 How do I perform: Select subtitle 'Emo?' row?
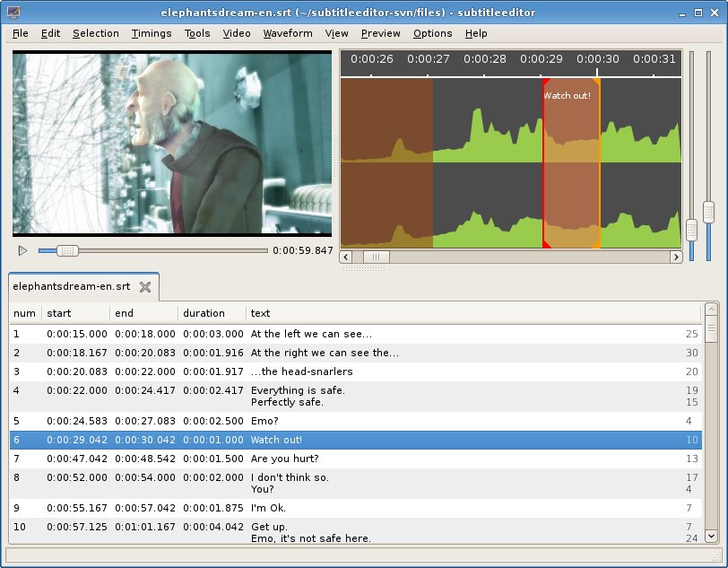(x=356, y=421)
